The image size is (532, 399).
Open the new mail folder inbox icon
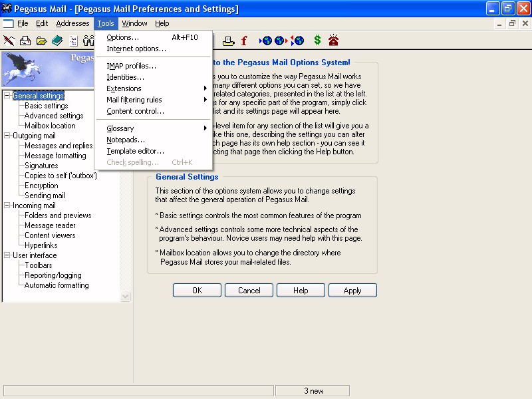(x=25, y=41)
